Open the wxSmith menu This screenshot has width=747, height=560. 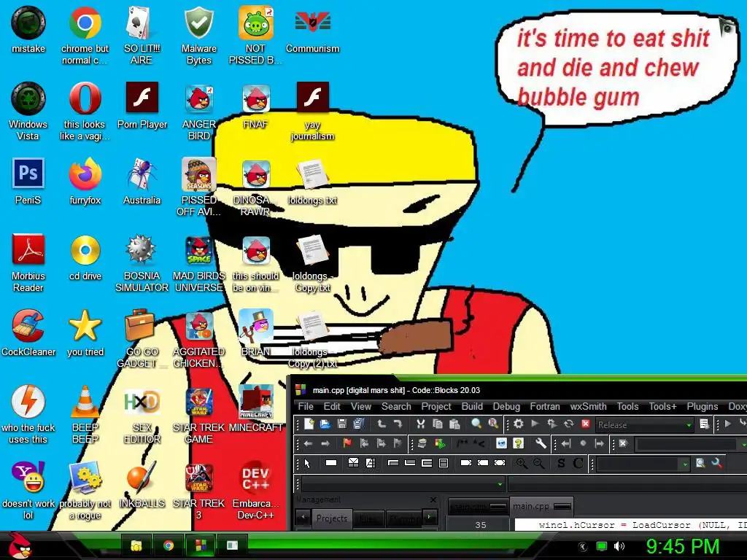coord(589,406)
